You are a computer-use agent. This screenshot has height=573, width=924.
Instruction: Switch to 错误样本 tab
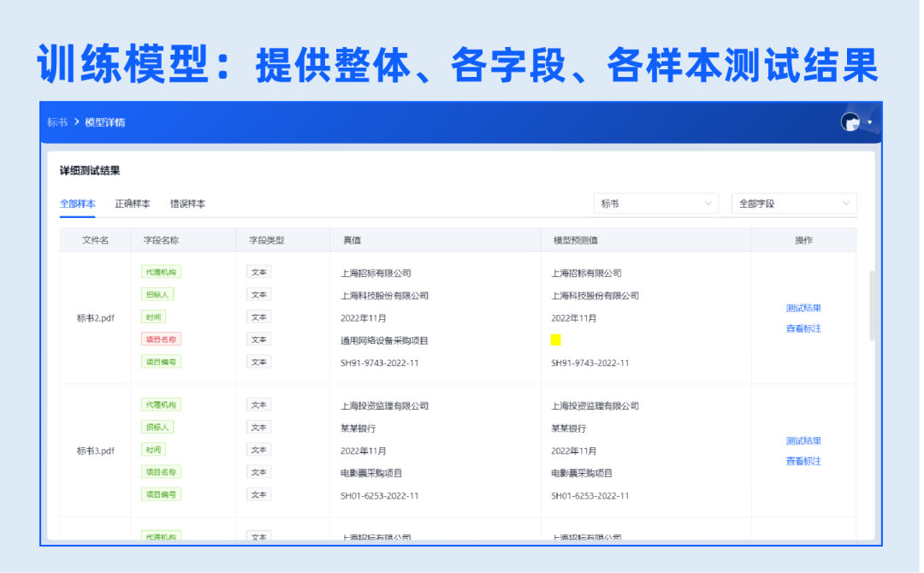(188, 204)
